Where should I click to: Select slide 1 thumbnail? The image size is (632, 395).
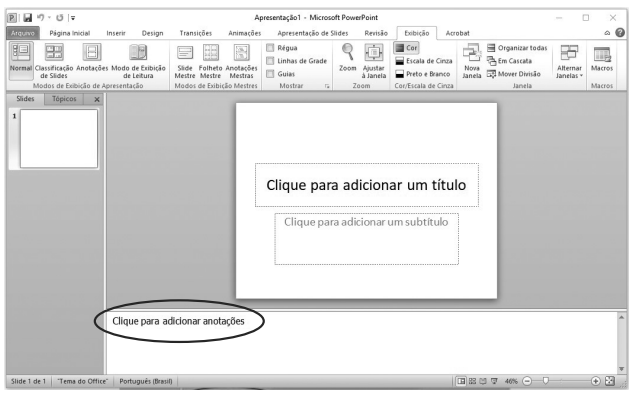point(59,139)
